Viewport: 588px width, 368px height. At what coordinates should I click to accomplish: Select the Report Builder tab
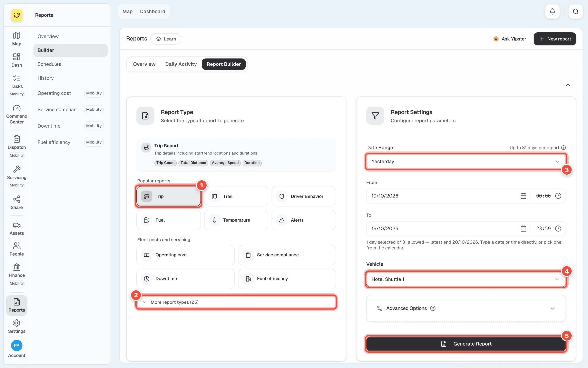point(224,64)
